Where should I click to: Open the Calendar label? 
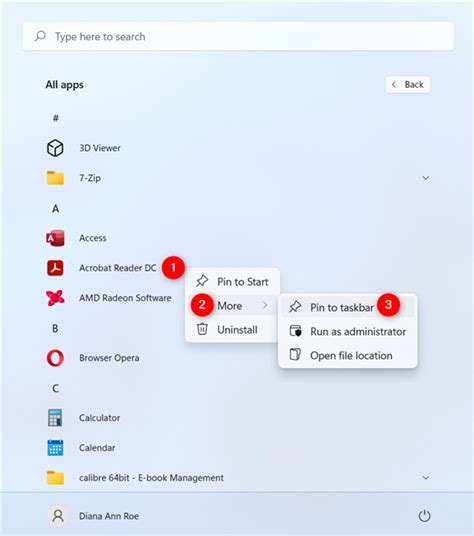coord(97,448)
